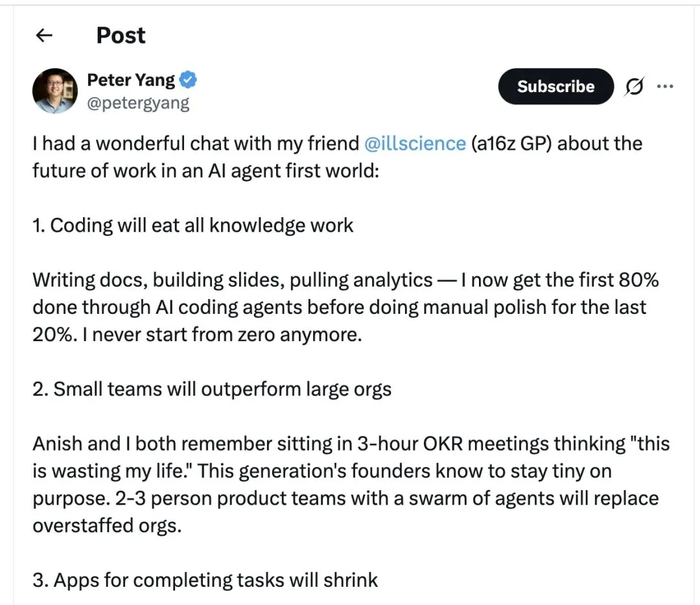Open the Grok explain post icon
Image resolution: width=700 pixels, height=605 pixels.
tap(634, 87)
